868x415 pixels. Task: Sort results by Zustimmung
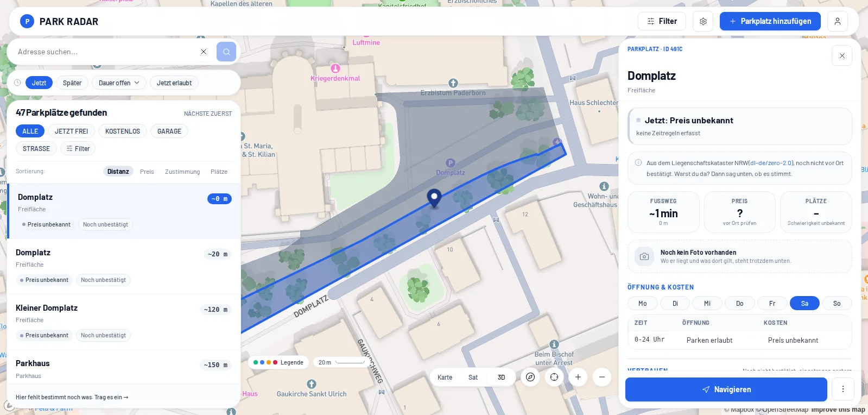click(182, 172)
